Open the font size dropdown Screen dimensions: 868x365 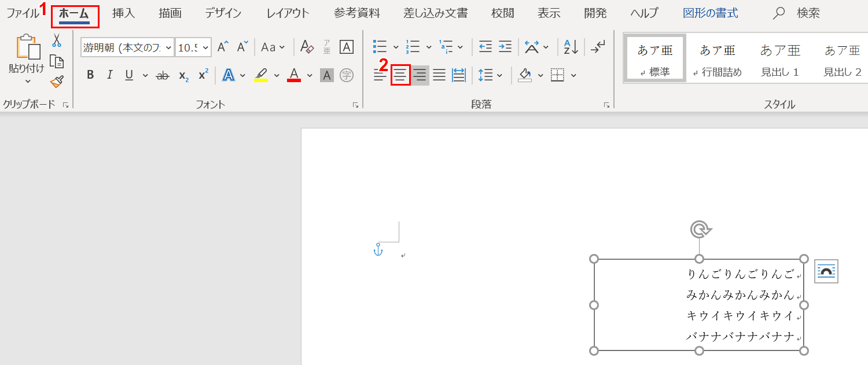click(x=205, y=48)
